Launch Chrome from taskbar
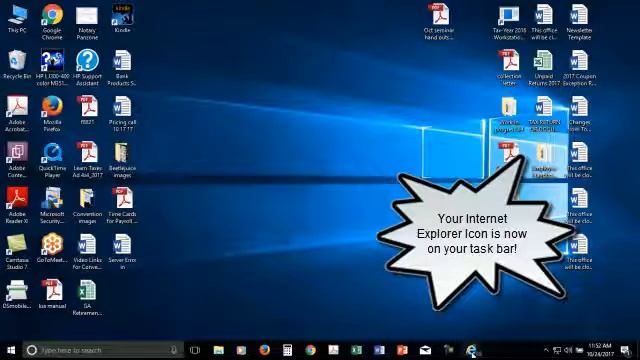This screenshot has height=360, width=640. pyautogui.click(x=311, y=350)
